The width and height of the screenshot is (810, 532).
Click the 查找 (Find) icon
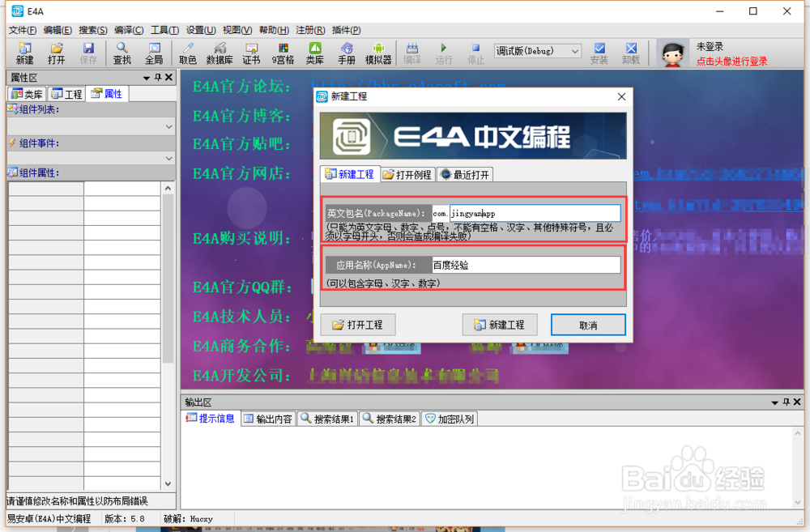(122, 52)
